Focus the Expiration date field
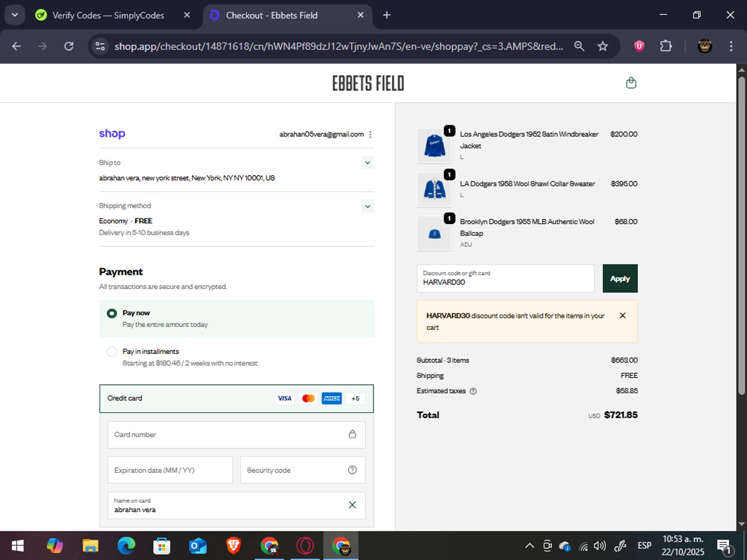This screenshot has height=560, width=747. 170,470
